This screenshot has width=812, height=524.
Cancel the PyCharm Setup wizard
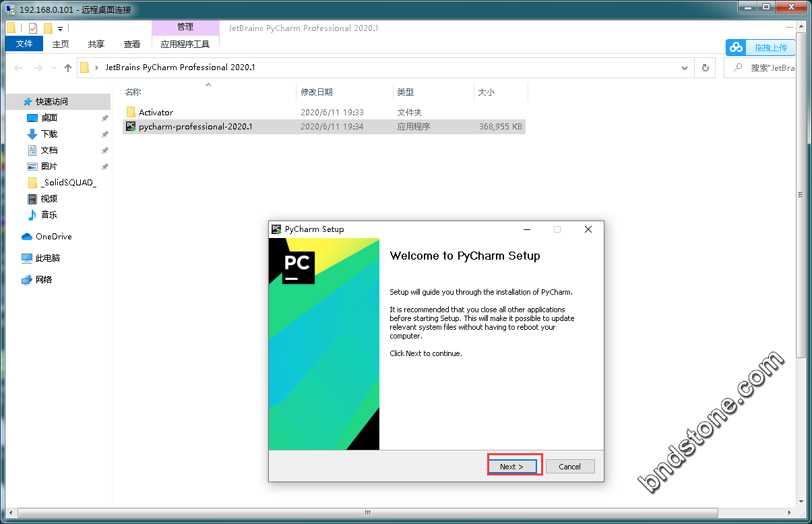pyautogui.click(x=569, y=466)
